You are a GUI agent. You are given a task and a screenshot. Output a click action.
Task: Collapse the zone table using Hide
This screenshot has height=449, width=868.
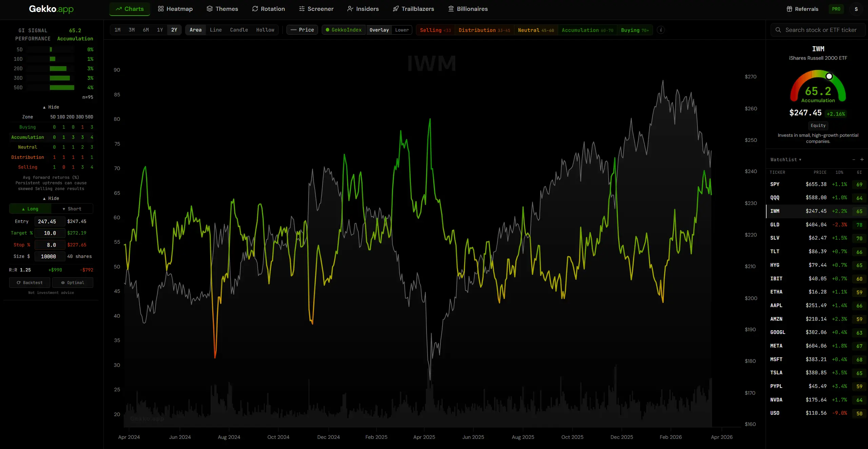point(51,198)
